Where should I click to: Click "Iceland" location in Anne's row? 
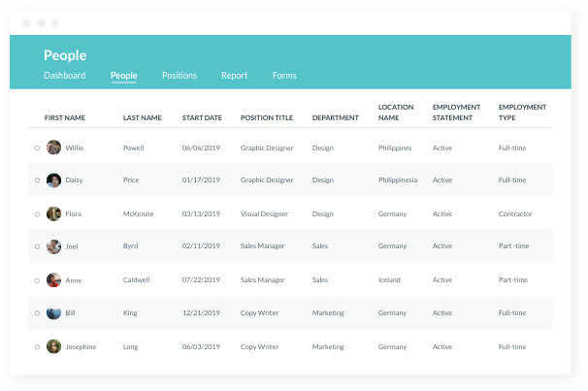pos(389,280)
